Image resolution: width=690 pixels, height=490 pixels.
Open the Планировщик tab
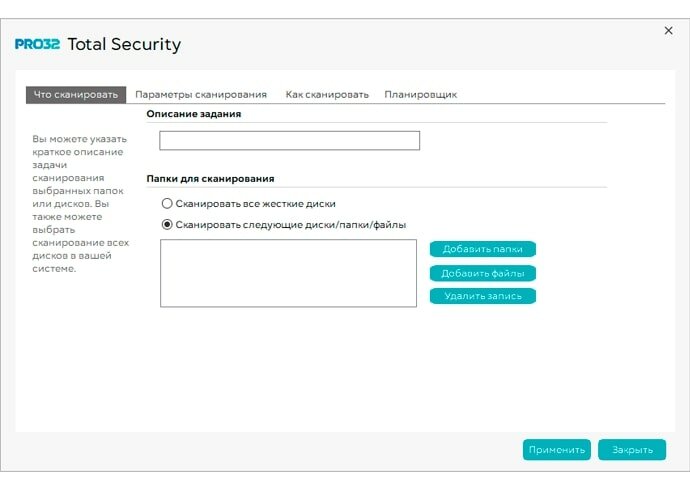[x=420, y=94]
